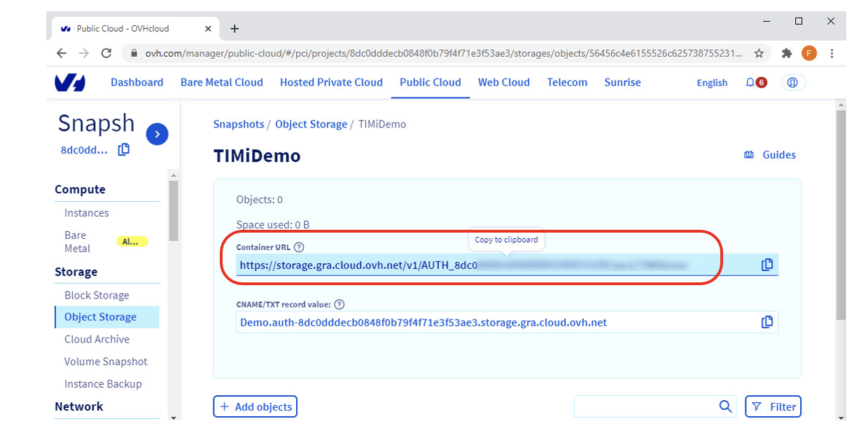Click the objects search input field
This screenshot has width=868, height=426.
pyautogui.click(x=644, y=406)
